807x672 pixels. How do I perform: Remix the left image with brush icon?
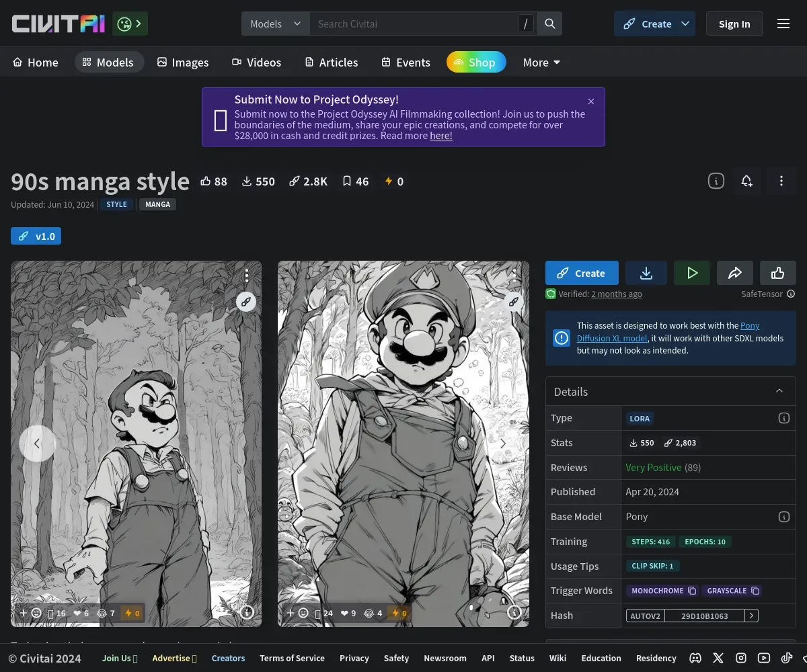click(x=246, y=302)
